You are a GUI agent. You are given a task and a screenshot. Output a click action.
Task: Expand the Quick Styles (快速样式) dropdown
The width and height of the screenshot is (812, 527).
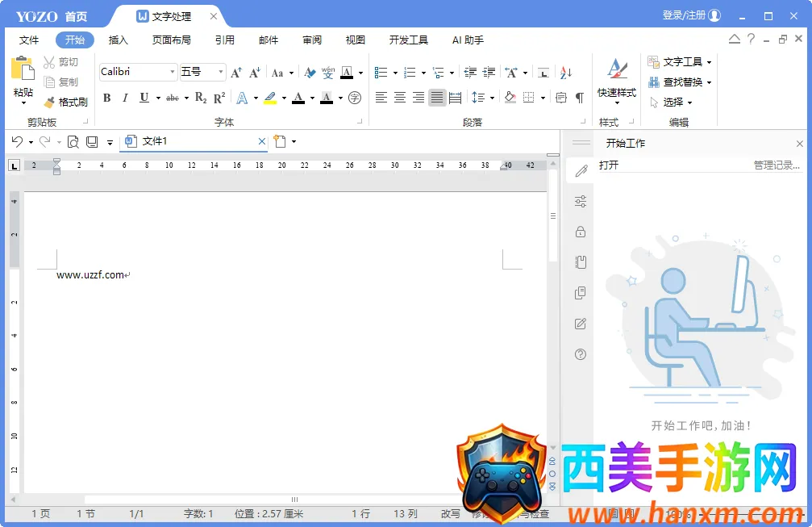coord(617,102)
